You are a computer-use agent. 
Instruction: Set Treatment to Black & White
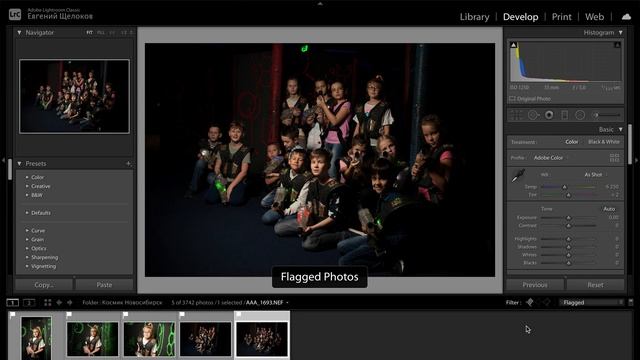(604, 142)
